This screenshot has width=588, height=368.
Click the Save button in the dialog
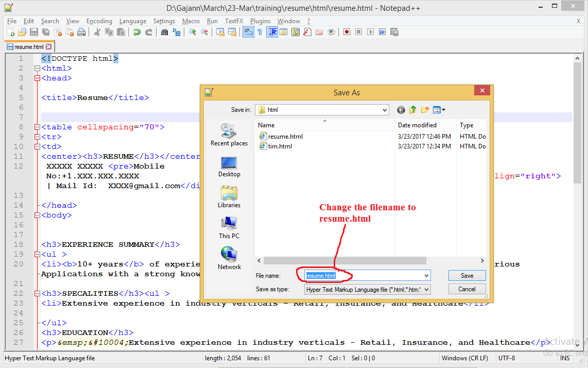(x=467, y=276)
